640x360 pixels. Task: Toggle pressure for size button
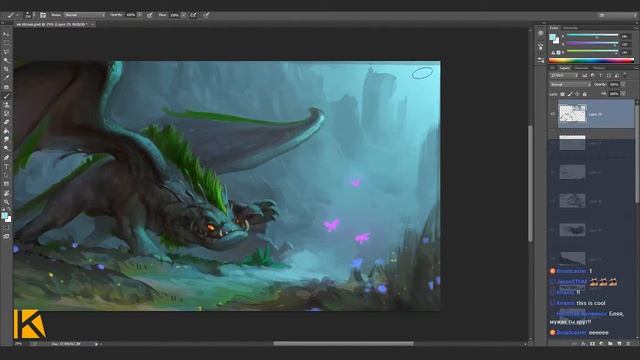pyautogui.click(x=207, y=15)
